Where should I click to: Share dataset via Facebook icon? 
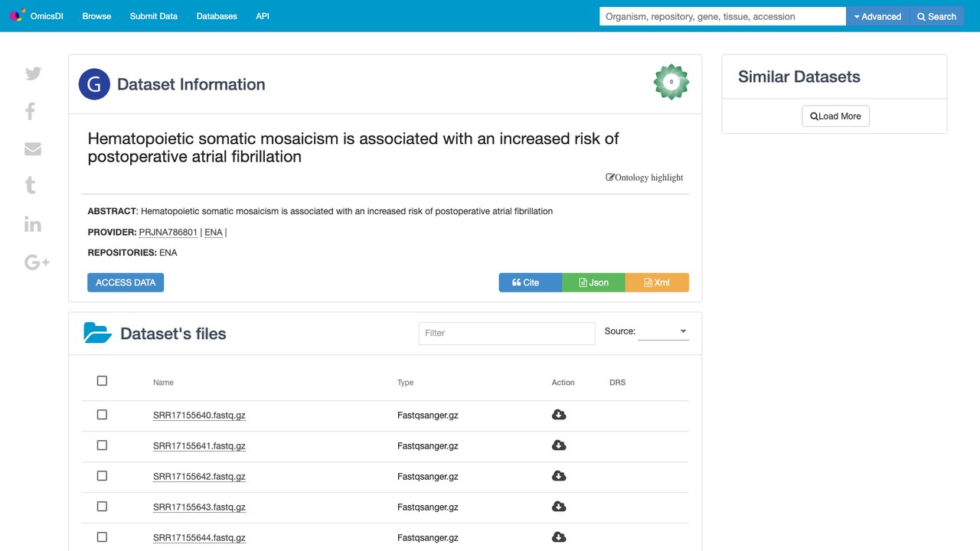pos(31,112)
